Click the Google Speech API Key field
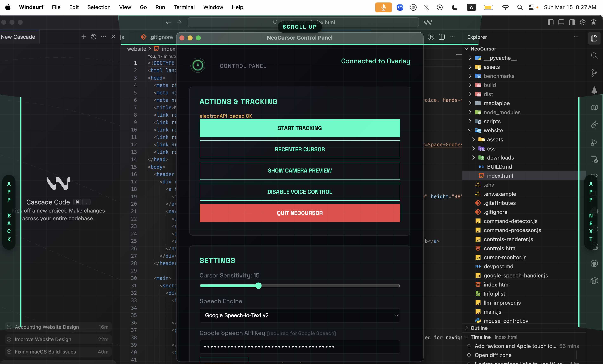 (x=300, y=346)
